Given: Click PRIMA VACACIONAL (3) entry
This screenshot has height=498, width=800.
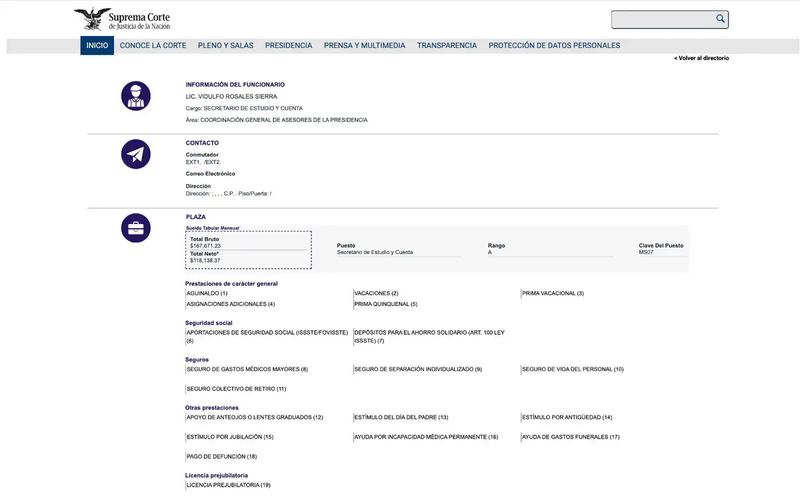Looking at the screenshot, I should tap(552, 293).
